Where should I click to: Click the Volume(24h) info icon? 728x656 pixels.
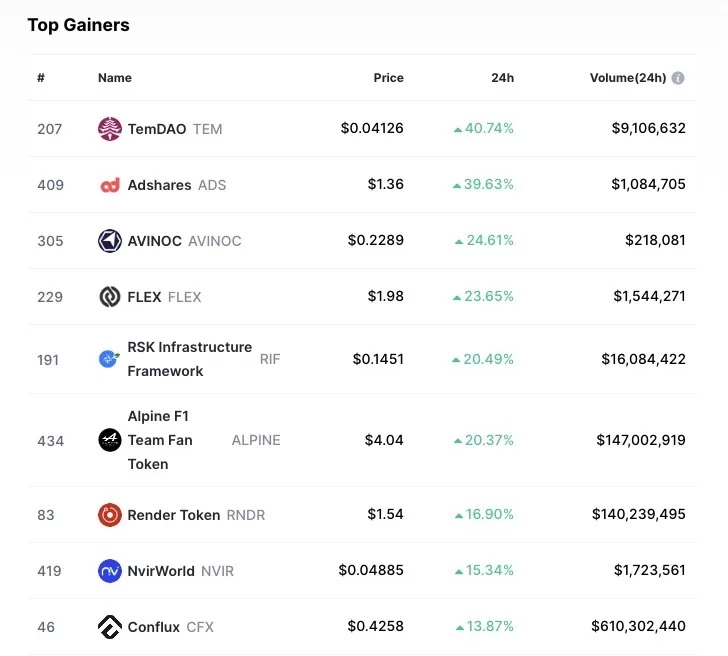[x=678, y=78]
